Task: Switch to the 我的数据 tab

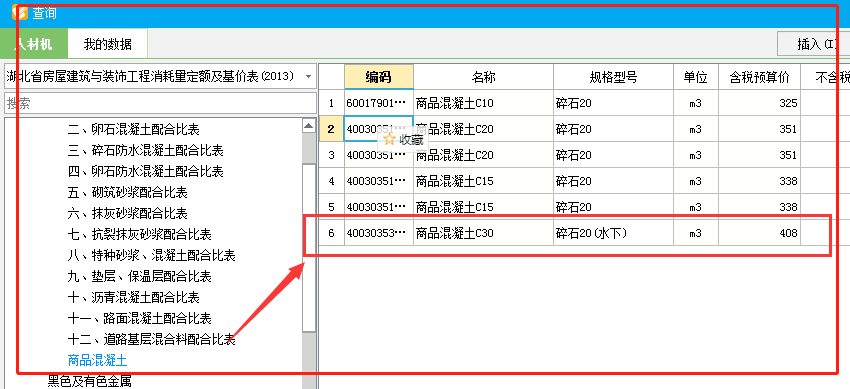Action: coord(107,44)
